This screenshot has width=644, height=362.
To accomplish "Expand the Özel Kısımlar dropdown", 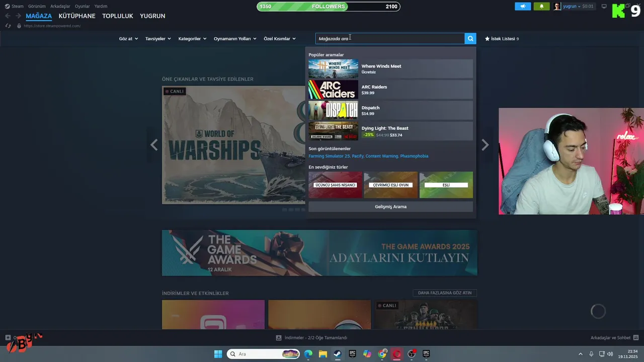I will point(280,39).
